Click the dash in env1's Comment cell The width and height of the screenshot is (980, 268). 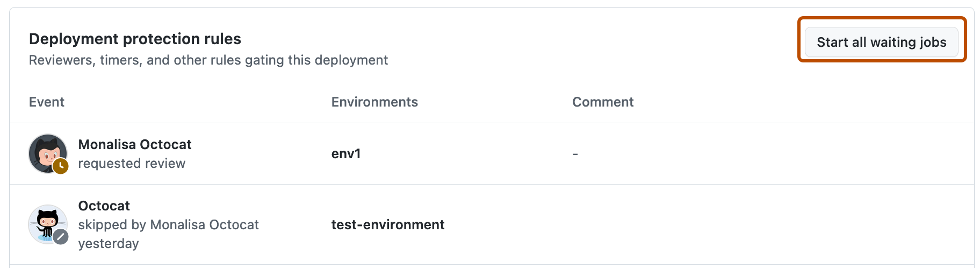pos(575,154)
